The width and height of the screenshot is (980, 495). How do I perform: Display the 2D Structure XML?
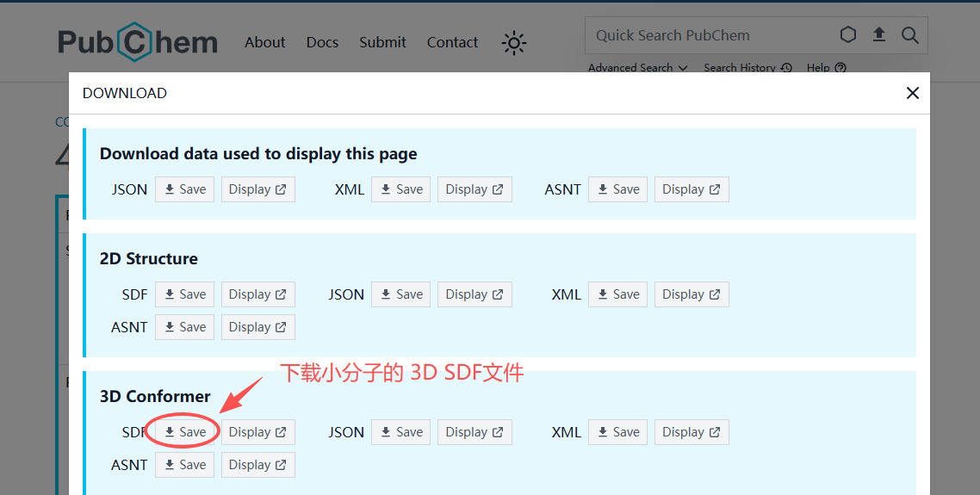[x=692, y=294]
